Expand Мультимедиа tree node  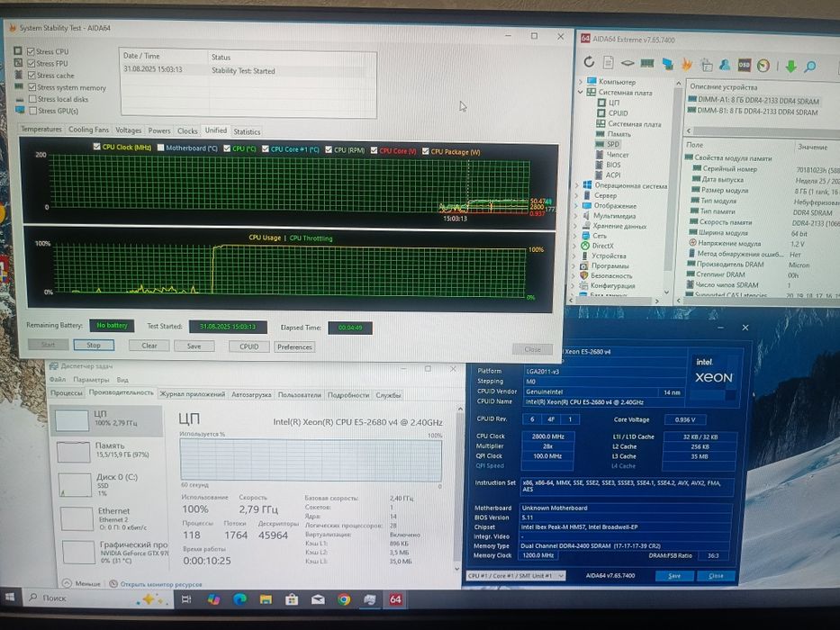pos(577,215)
